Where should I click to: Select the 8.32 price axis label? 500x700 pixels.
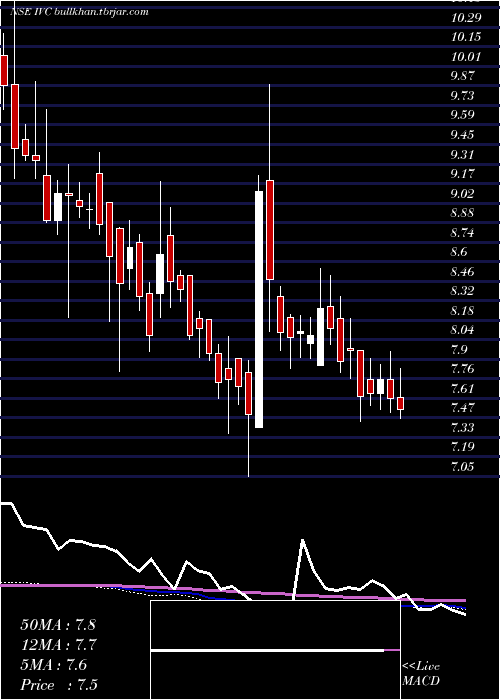click(x=464, y=291)
